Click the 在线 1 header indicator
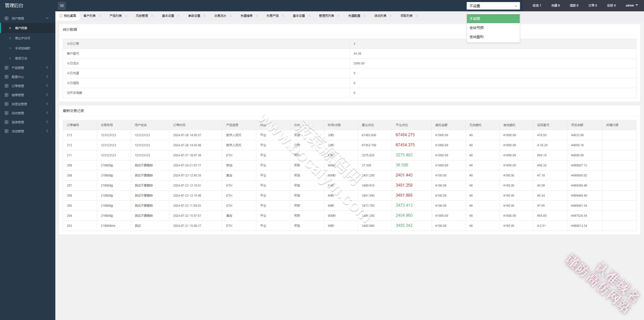 tap(537, 6)
